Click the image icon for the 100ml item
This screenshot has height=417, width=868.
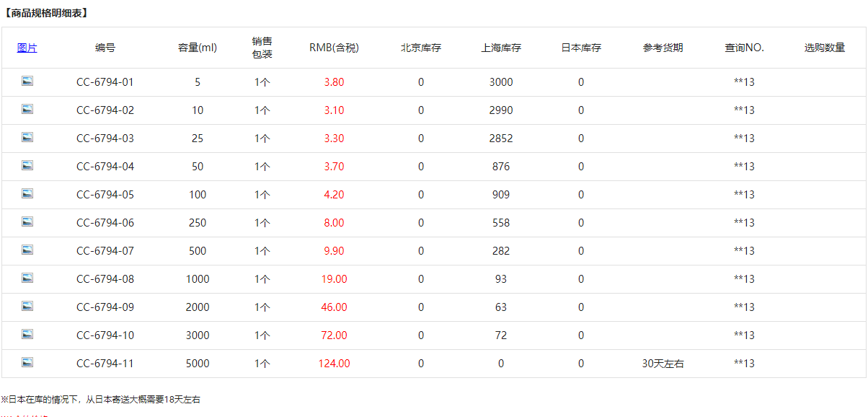pyautogui.click(x=27, y=194)
